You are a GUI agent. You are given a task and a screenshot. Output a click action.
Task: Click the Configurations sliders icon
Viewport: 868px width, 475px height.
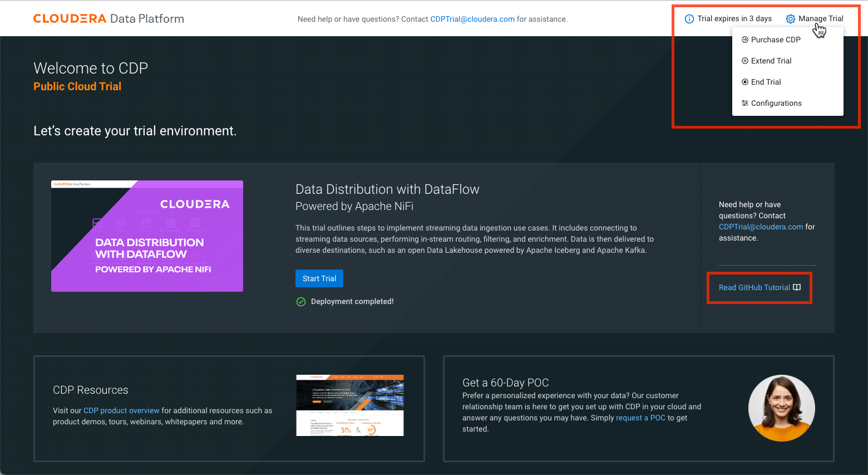[745, 103]
